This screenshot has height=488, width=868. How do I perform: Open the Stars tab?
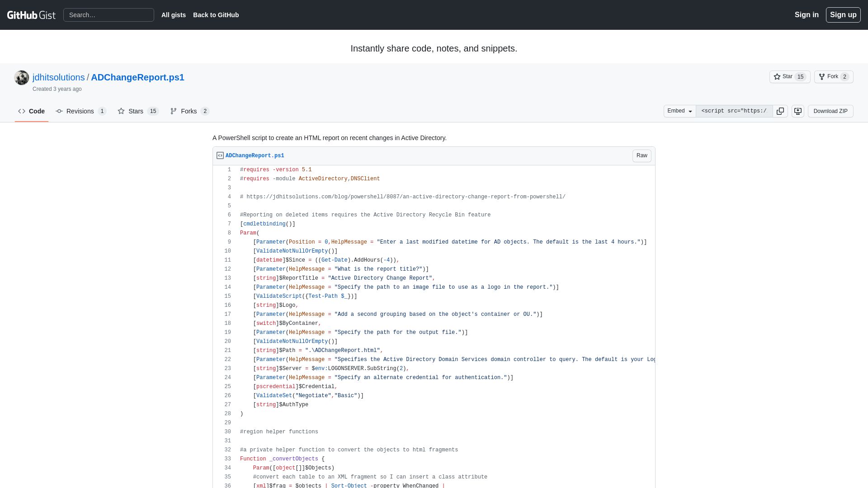138,111
